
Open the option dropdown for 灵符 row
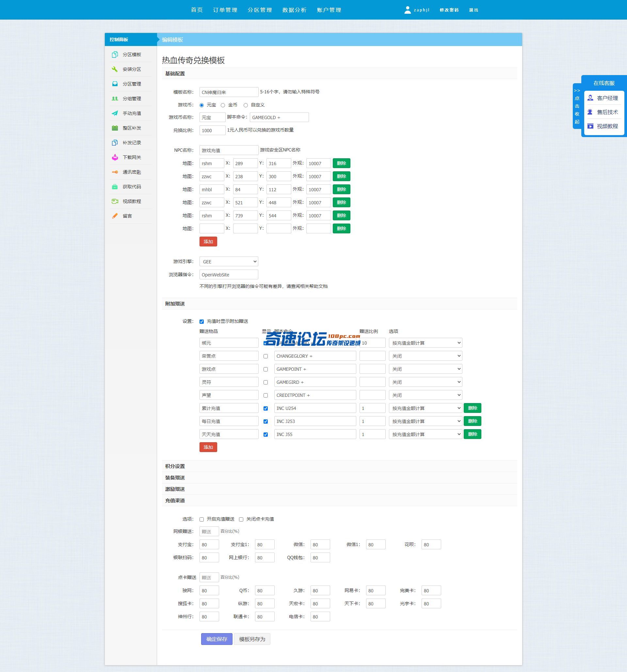pos(426,382)
